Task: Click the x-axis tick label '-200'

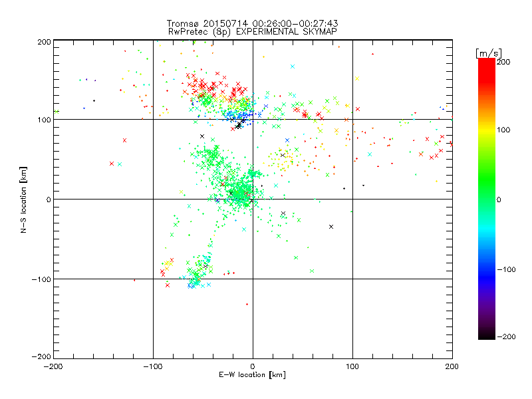Action: click(53, 366)
